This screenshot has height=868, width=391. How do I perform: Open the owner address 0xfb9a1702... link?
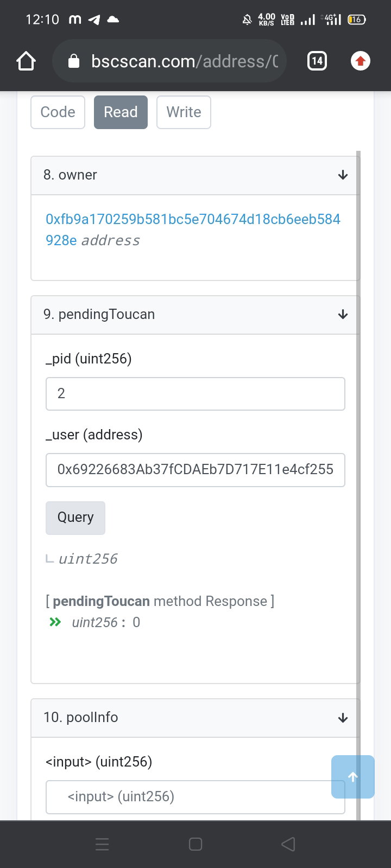click(x=193, y=229)
